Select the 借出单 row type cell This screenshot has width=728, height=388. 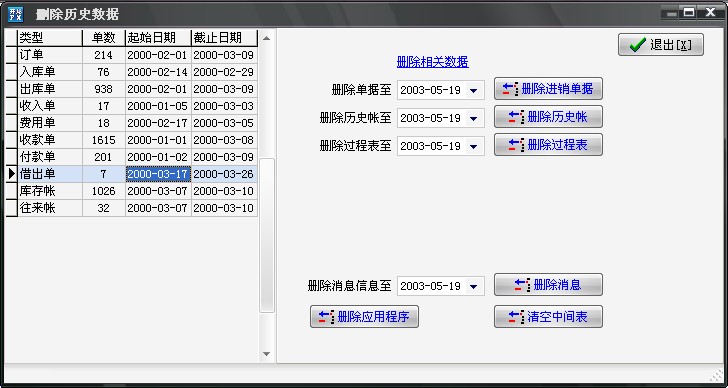(50, 174)
